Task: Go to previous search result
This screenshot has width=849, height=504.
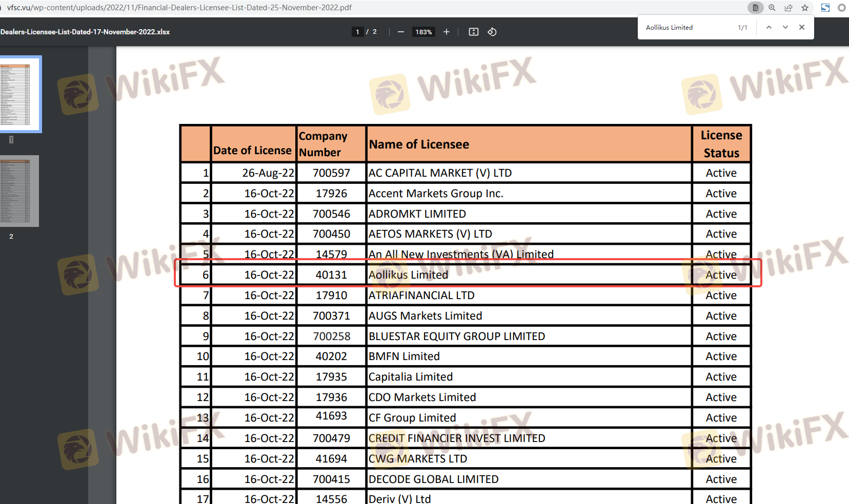Action: (x=769, y=27)
